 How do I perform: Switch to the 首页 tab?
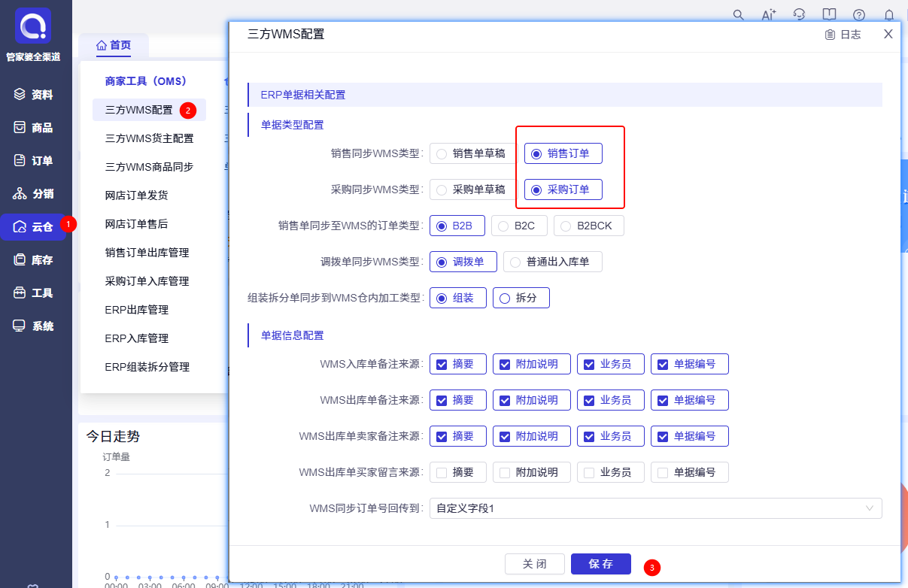click(114, 45)
